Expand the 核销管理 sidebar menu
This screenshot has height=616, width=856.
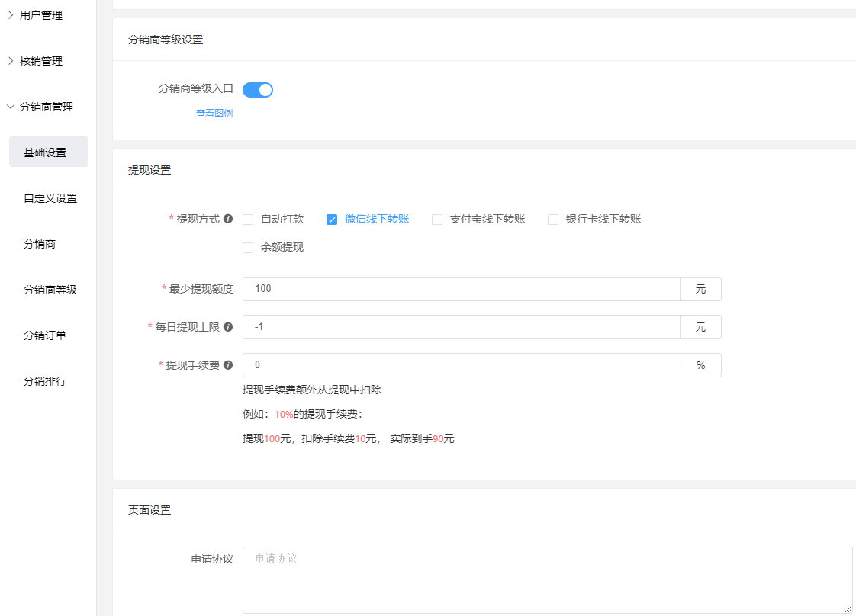tap(41, 61)
